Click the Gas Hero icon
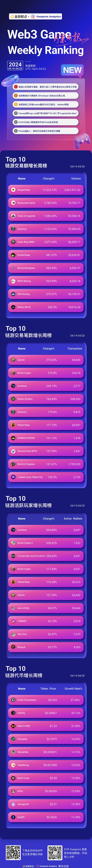This screenshot has width=92, height=868. coord(13,634)
